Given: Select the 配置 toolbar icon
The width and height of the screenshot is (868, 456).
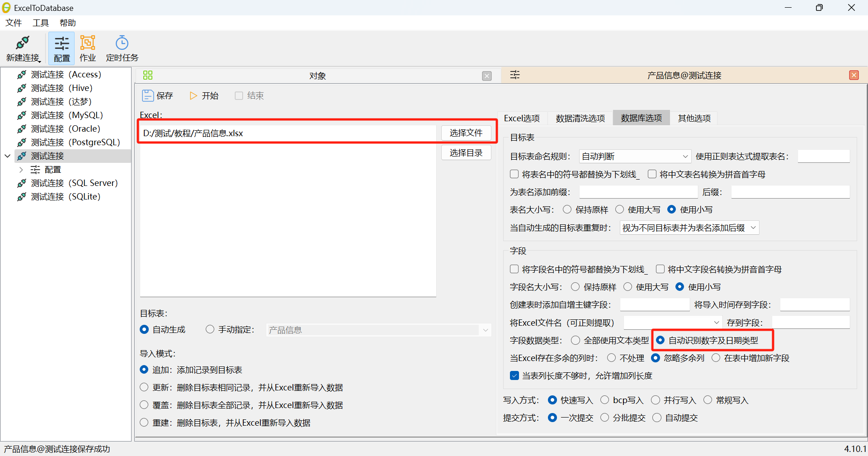Looking at the screenshot, I should [x=61, y=43].
